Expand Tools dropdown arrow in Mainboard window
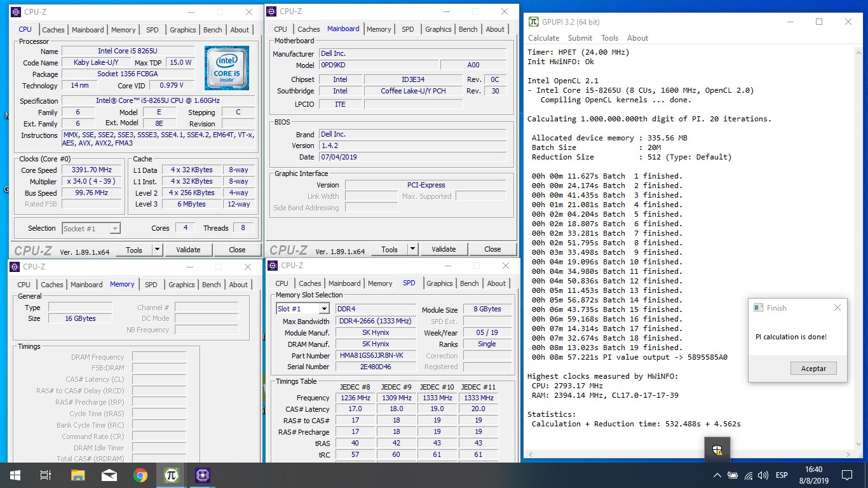868x488 pixels. point(413,249)
